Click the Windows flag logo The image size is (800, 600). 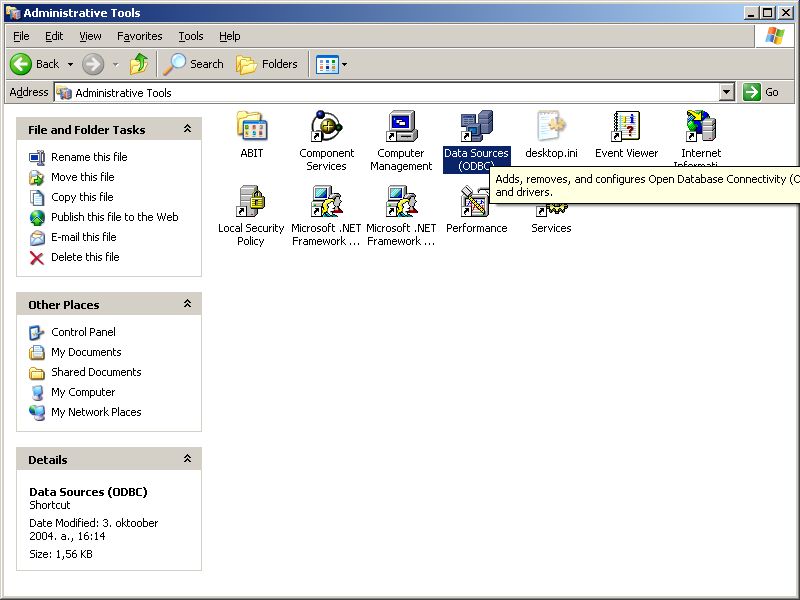(x=774, y=36)
